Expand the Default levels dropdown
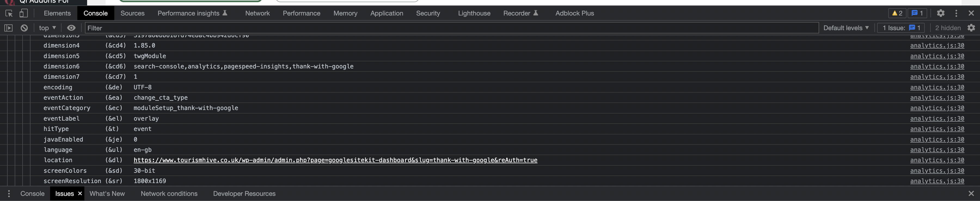The height and width of the screenshot is (201, 980). (846, 28)
